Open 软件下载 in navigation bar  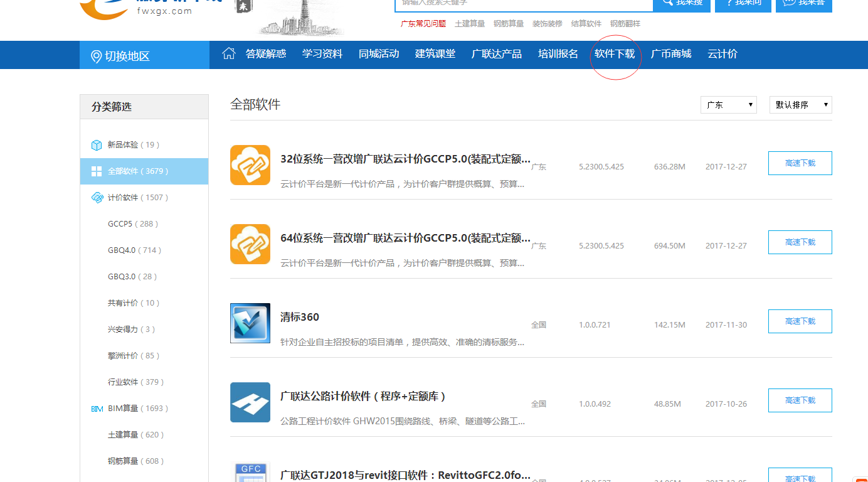coord(615,54)
